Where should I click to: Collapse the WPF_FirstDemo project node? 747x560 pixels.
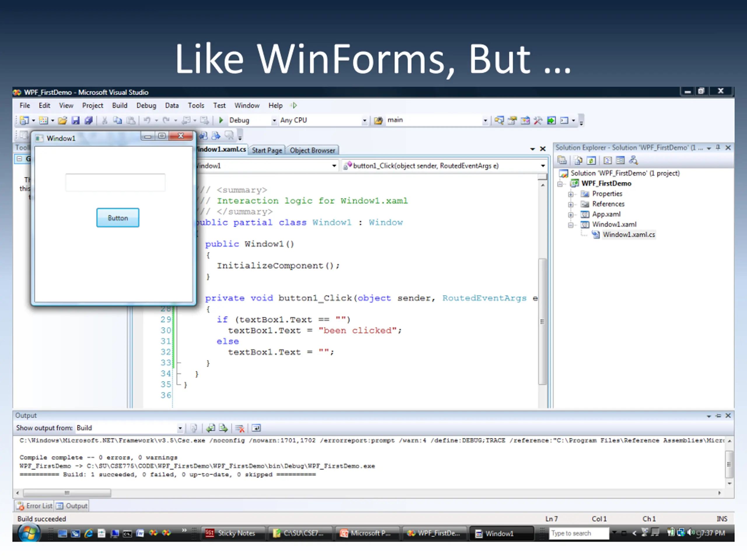[560, 184]
